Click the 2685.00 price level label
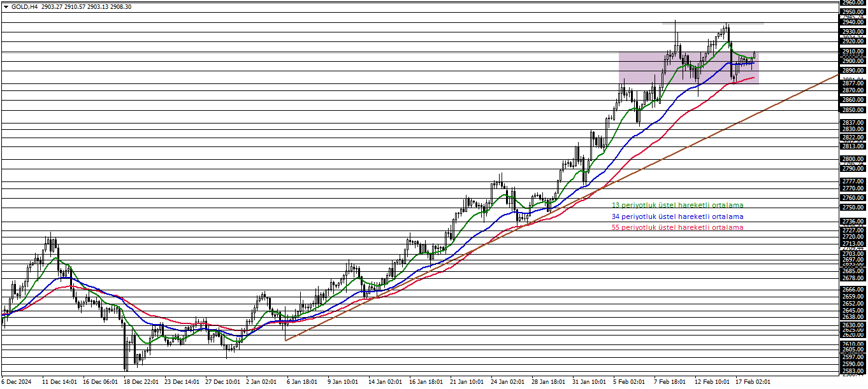868x389 pixels. [x=853, y=271]
